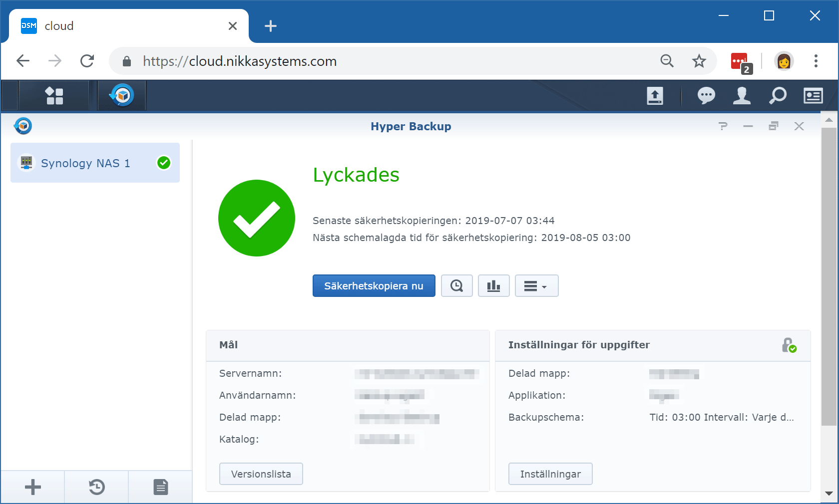Screen dimensions: 839x504
Task: Click the Backupschema value text
Action: tap(722, 417)
